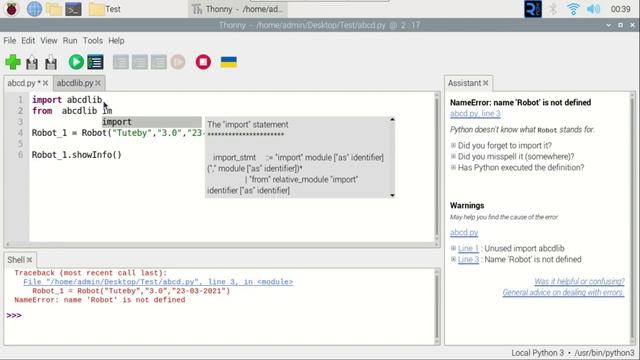Open traceback file link in Shell

pyautogui.click(x=158, y=282)
